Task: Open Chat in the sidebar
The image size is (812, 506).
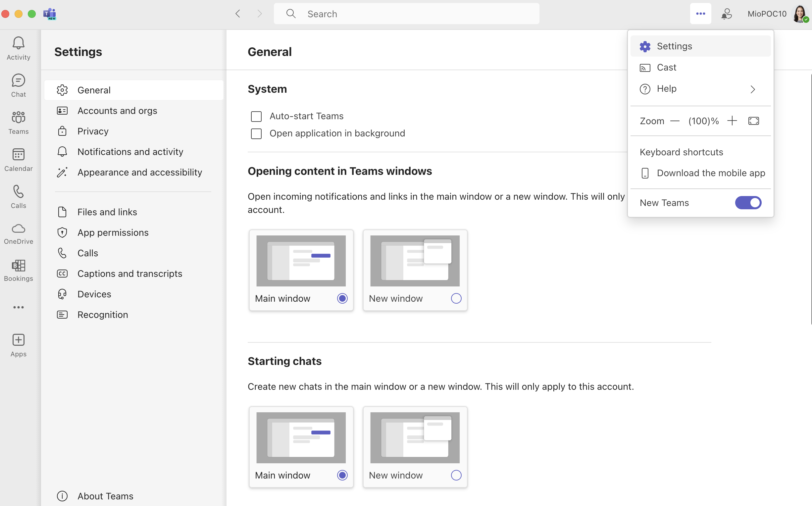Action: coord(18,85)
